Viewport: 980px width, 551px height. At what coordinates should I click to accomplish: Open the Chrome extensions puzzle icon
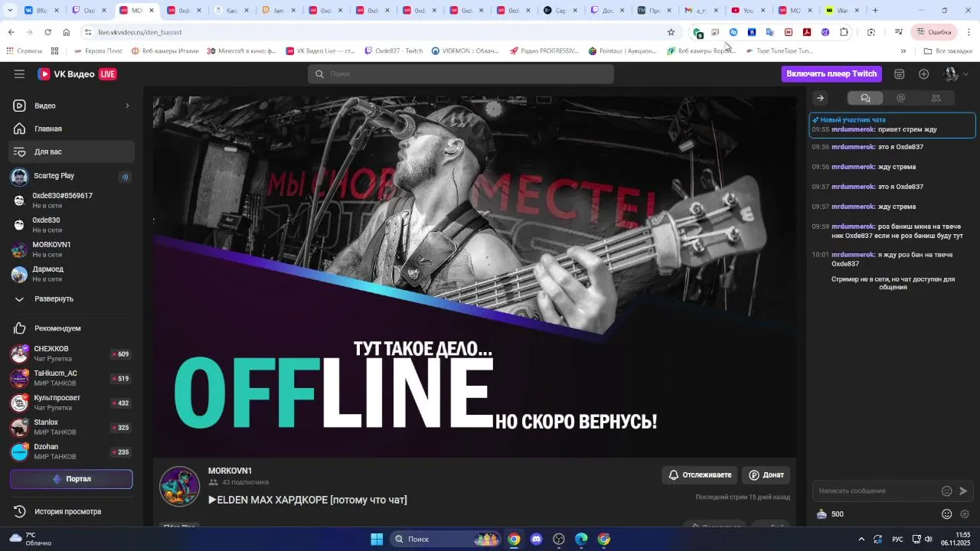point(844,32)
